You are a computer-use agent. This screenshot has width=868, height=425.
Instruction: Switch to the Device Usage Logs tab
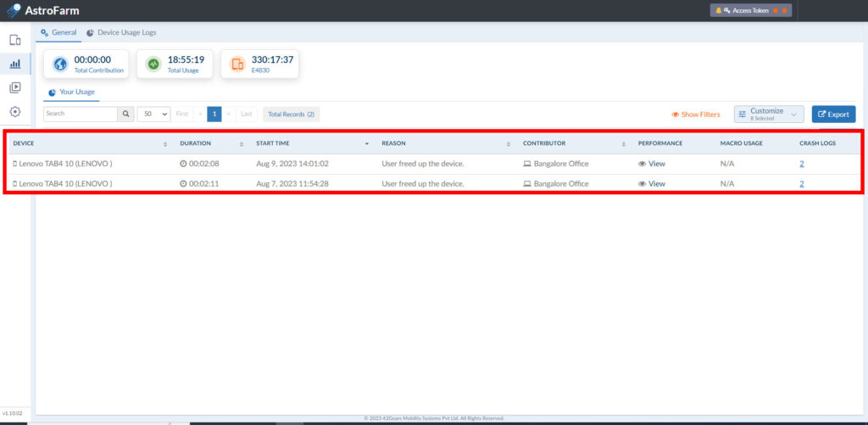coord(121,33)
